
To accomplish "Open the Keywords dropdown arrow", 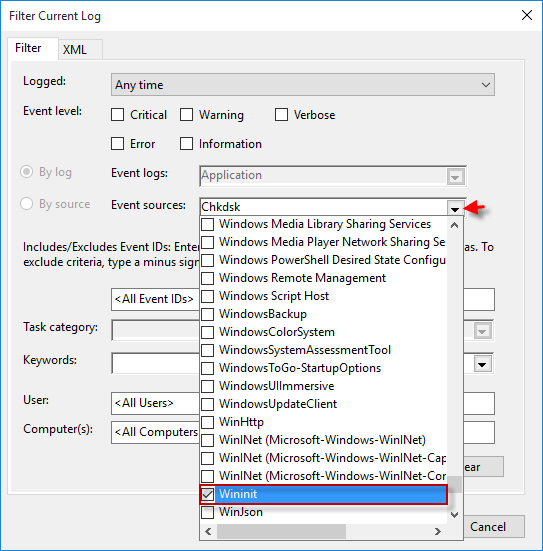I will pos(482,364).
